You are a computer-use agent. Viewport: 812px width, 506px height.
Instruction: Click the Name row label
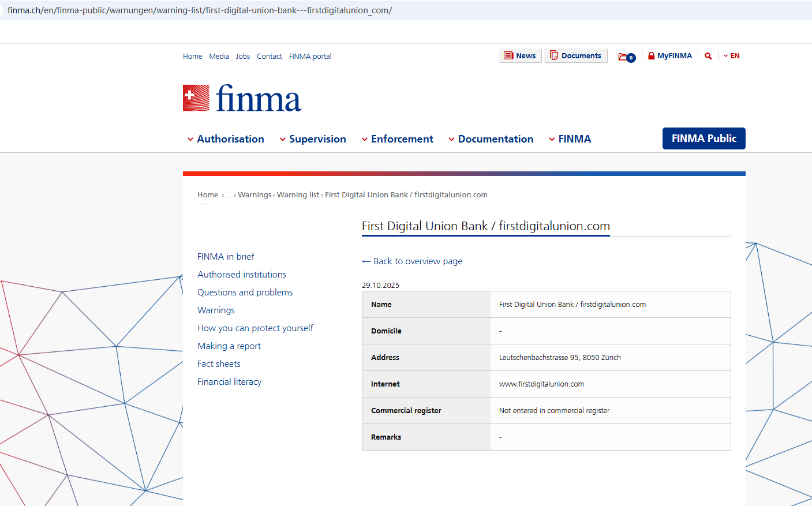pyautogui.click(x=381, y=305)
